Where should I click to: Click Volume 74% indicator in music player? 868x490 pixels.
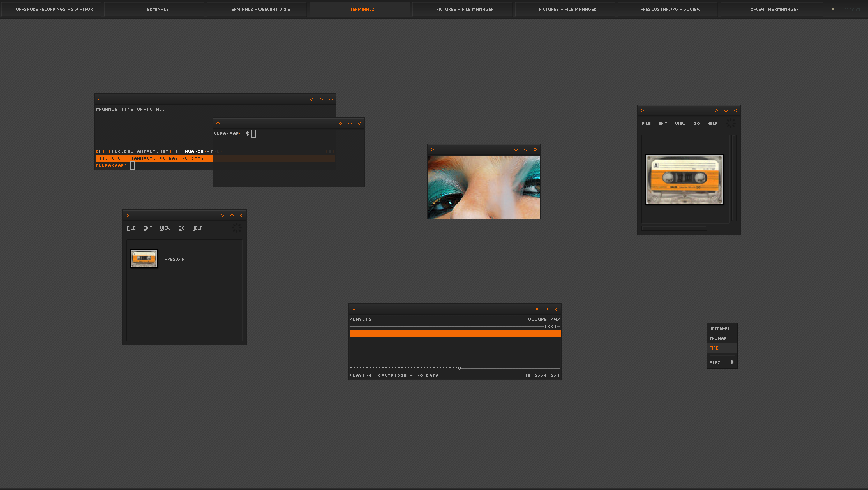(544, 319)
